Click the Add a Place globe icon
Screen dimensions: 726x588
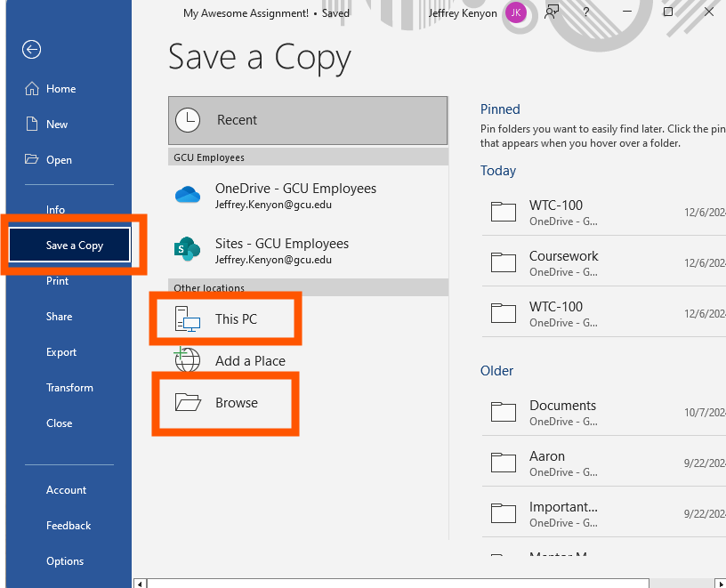pos(187,359)
